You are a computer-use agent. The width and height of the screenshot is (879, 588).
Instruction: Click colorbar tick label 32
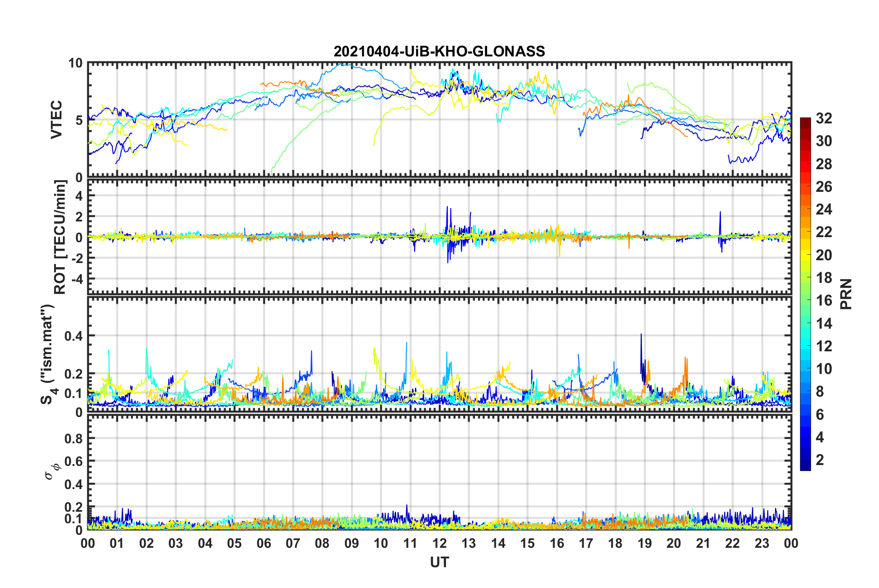(x=824, y=118)
